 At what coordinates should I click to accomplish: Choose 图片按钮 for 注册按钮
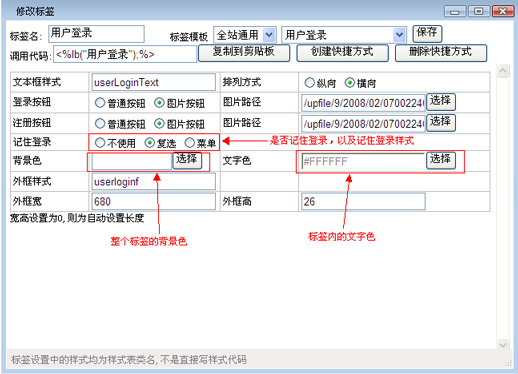pos(159,124)
